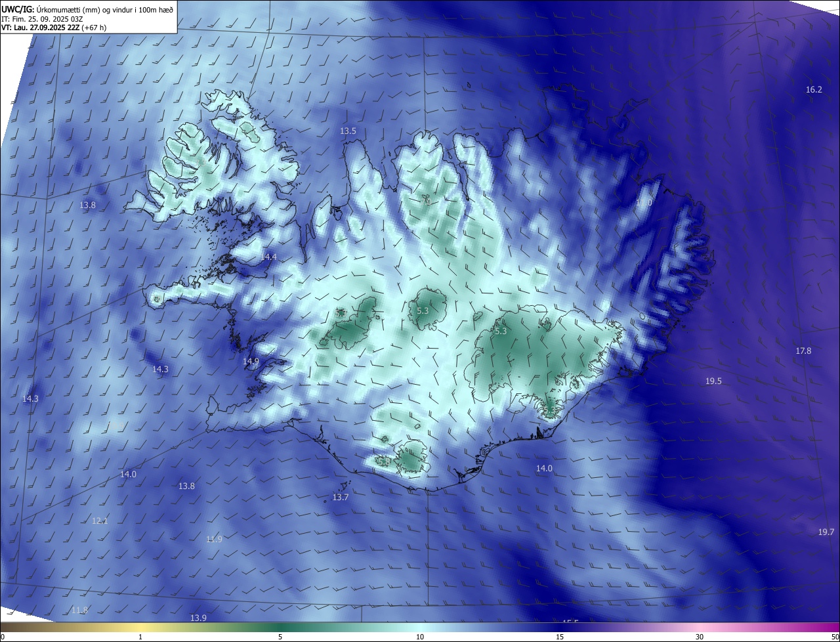Image resolution: width=840 pixels, height=642 pixels.
Task: Pick the dark green colorbar segment above 5
Action: click(x=280, y=627)
